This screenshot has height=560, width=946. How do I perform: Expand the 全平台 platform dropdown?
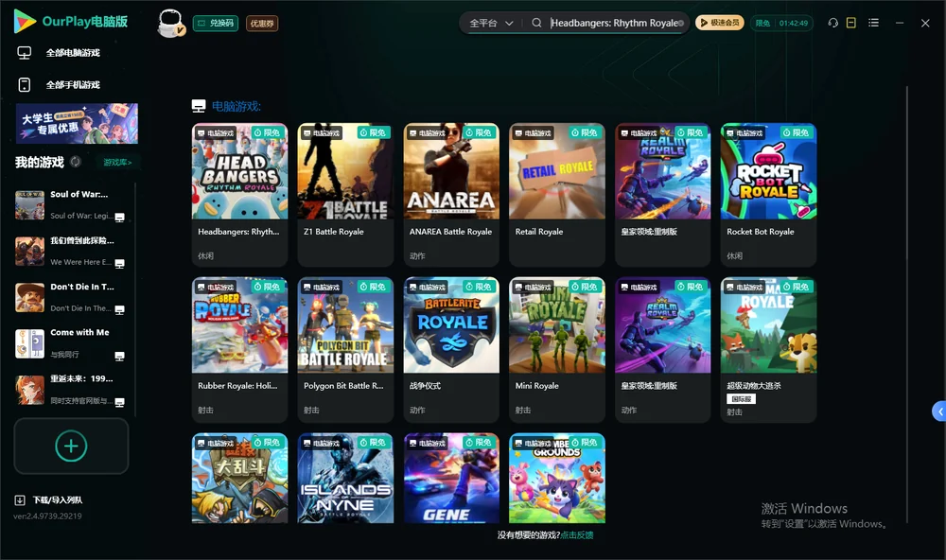(x=491, y=23)
